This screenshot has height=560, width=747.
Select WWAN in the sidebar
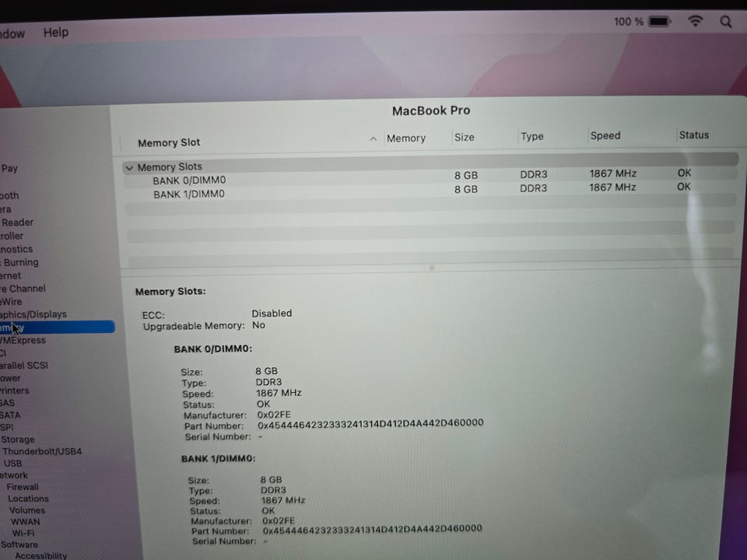25,521
